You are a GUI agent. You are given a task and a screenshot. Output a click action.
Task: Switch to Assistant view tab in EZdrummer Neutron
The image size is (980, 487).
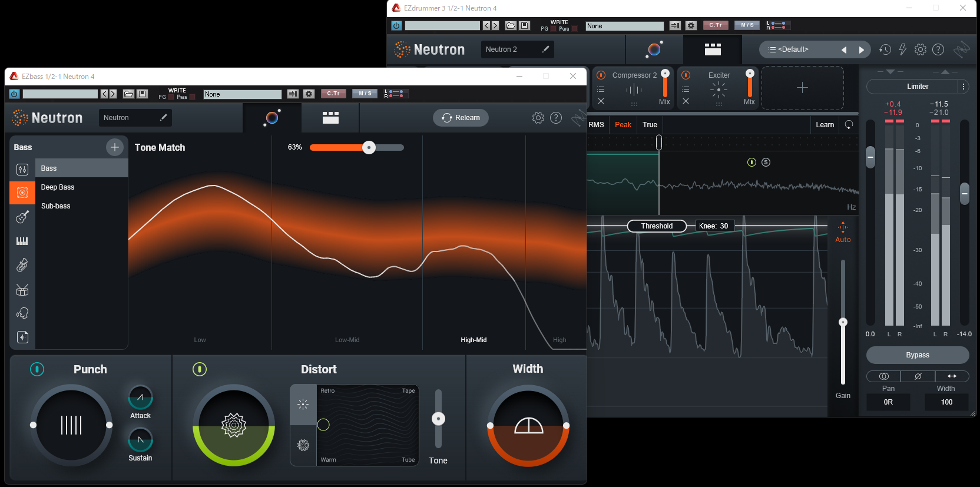[x=654, y=49]
